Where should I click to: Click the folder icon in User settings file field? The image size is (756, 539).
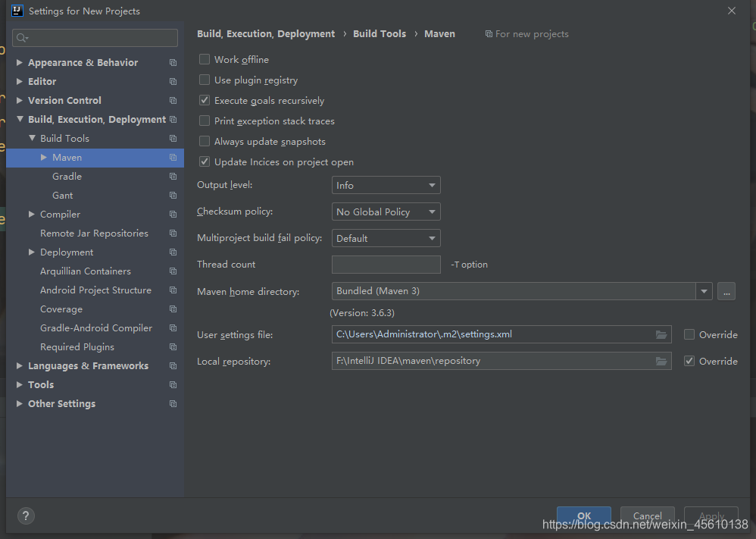661,334
